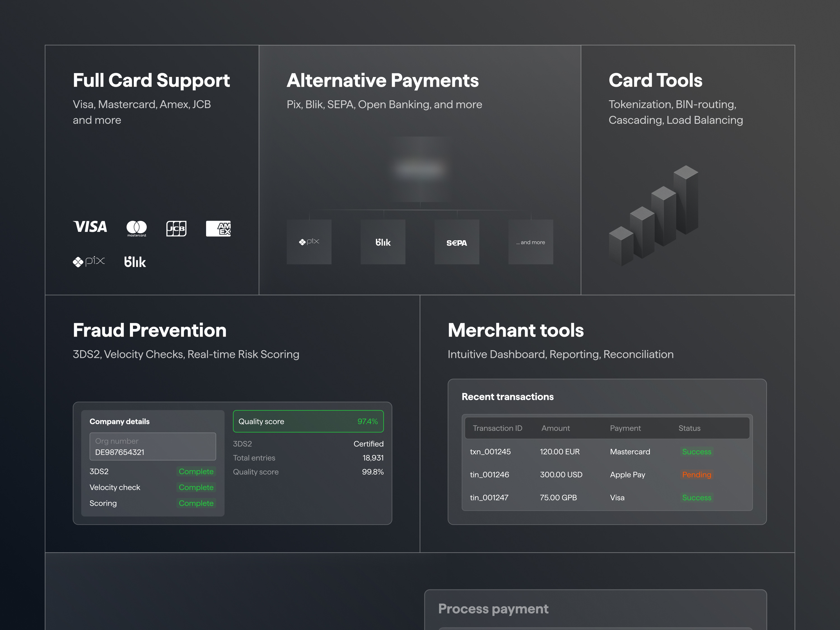
Task: Open transaction row txn_001245
Action: 490,452
